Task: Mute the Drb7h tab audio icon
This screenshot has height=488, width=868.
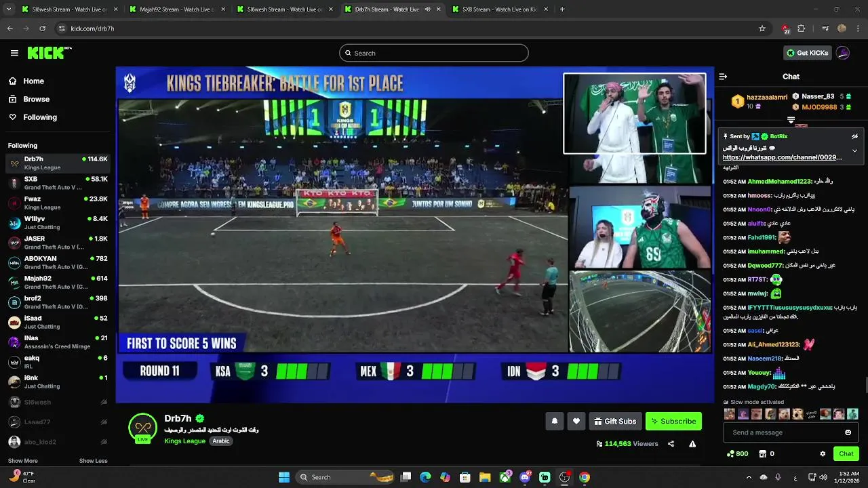Action: [x=427, y=9]
